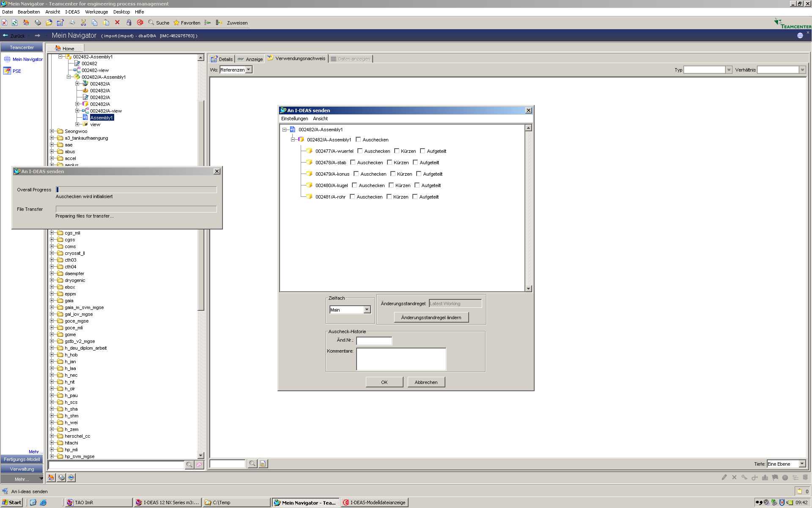This screenshot has height=508, width=812.
Task: Collapse root 002482/A-Assembly1 in the send dialog
Action: [285, 130]
